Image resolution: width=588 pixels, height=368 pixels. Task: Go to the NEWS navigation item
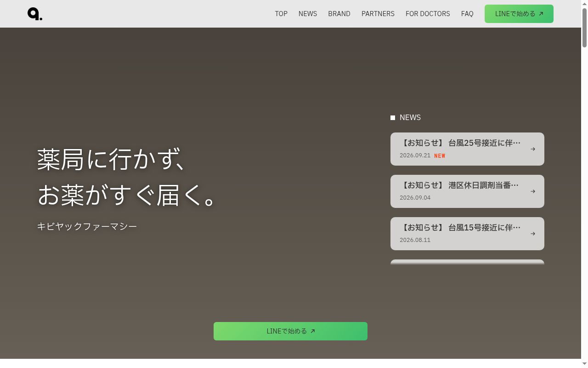click(308, 14)
